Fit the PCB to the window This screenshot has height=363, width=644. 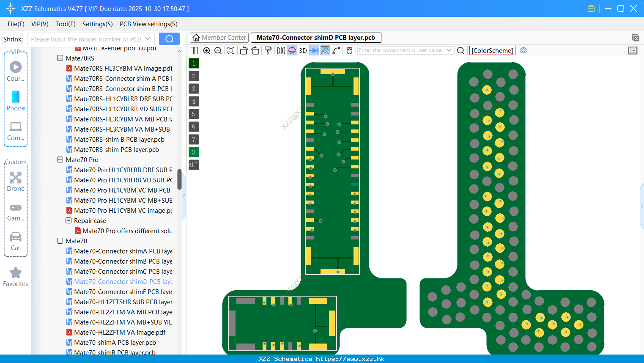click(x=231, y=50)
